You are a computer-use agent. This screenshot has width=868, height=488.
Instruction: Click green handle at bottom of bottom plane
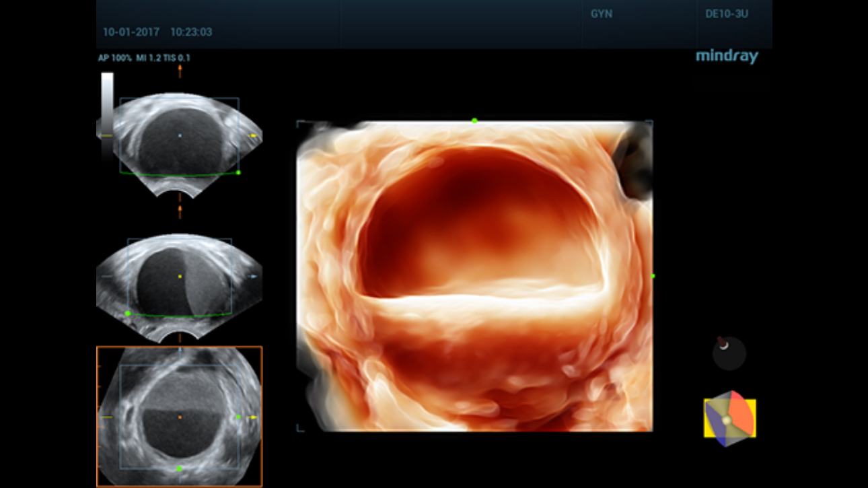pyautogui.click(x=179, y=468)
